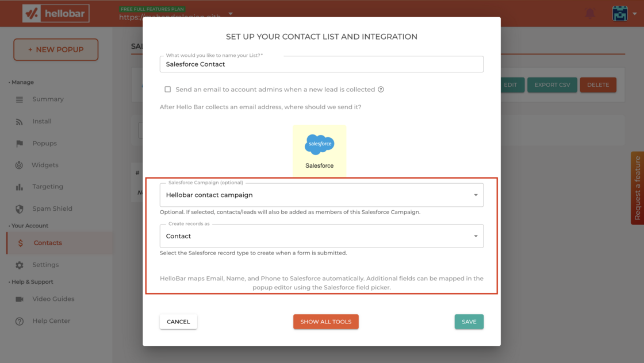
Task: Click the SAVE button
Action: (469, 322)
